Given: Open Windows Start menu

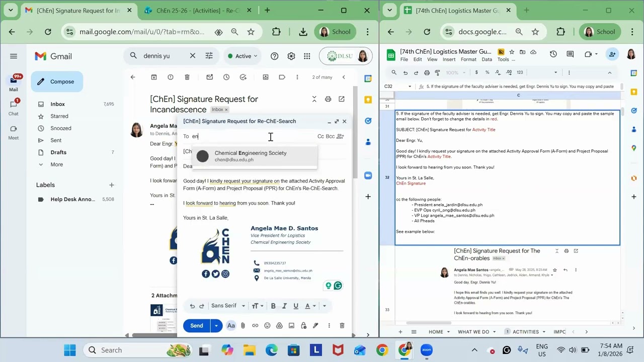Looking at the screenshot, I should click(x=70, y=350).
